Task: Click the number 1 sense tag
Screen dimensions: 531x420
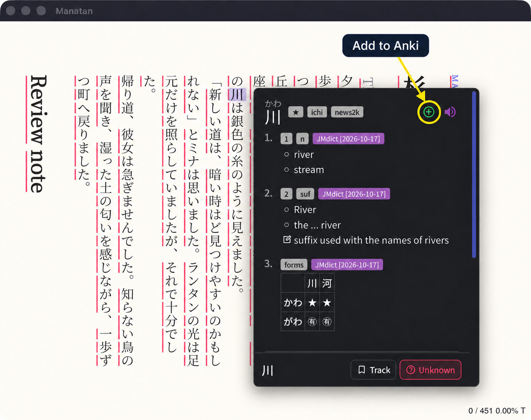Action: pos(286,139)
